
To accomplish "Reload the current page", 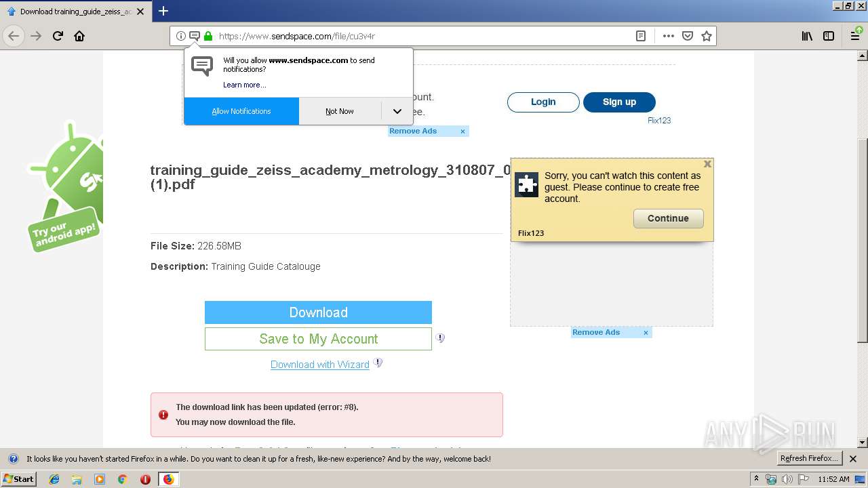I will tap(58, 36).
